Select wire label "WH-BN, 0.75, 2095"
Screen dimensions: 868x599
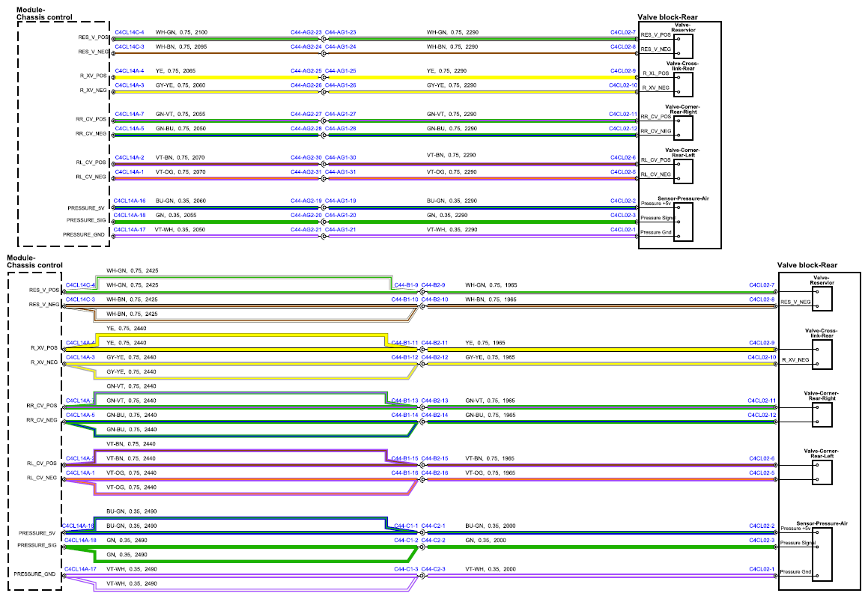pyautogui.click(x=181, y=47)
